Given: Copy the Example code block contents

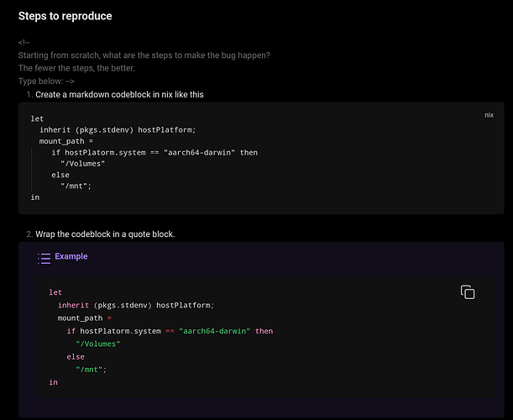Looking at the screenshot, I should click(468, 292).
